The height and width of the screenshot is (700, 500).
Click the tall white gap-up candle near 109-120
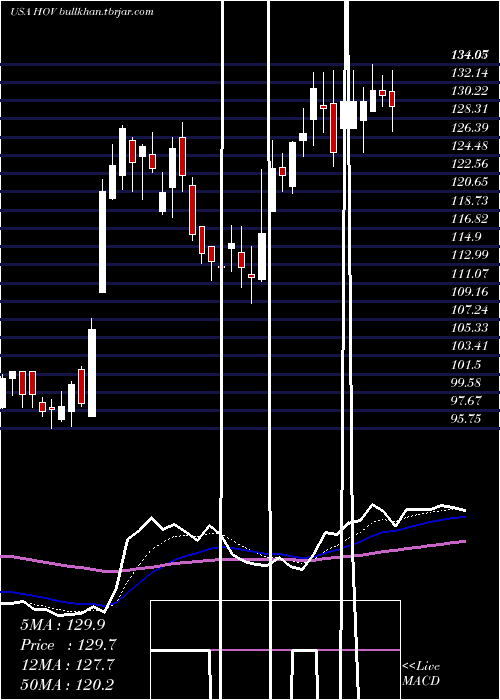tap(103, 242)
